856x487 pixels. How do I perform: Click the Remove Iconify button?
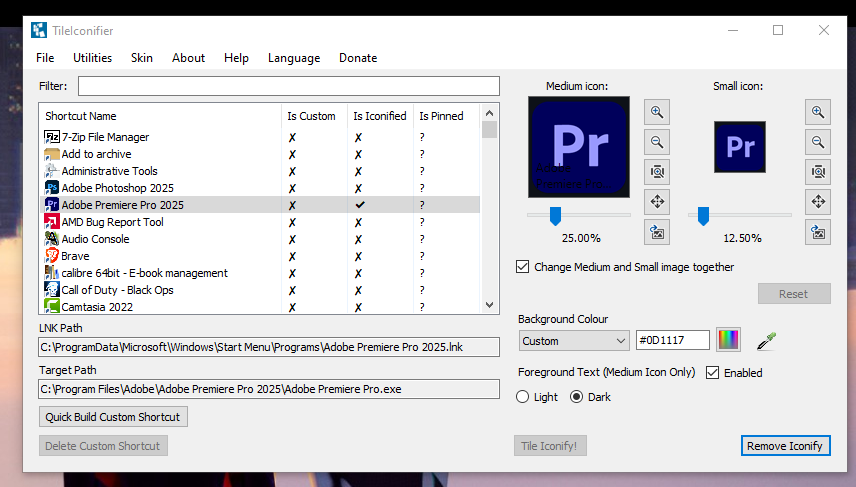(x=785, y=446)
